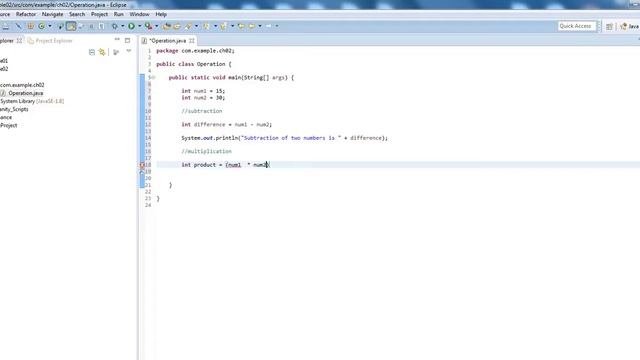This screenshot has height=360, width=640.
Task: Toggle Show Whitespace Characters toolbar icon
Action: tap(101, 26)
